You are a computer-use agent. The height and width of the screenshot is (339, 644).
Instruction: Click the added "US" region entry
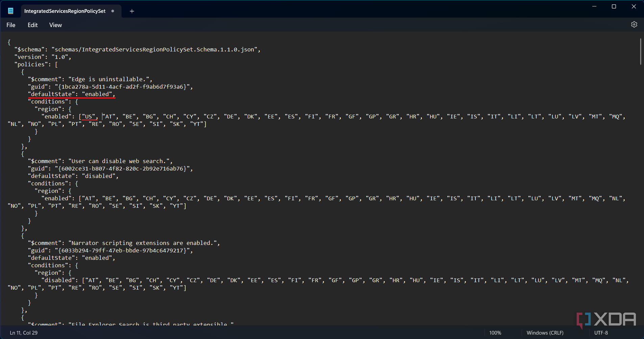(x=89, y=116)
